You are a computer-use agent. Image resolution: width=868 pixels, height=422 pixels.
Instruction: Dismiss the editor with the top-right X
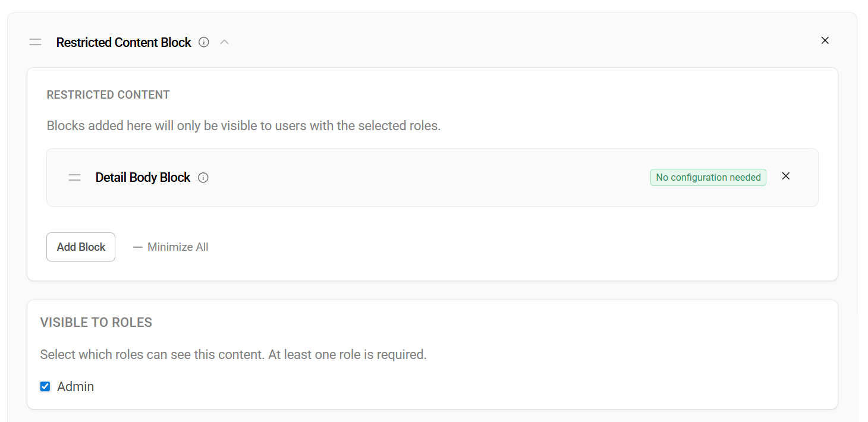pos(825,40)
